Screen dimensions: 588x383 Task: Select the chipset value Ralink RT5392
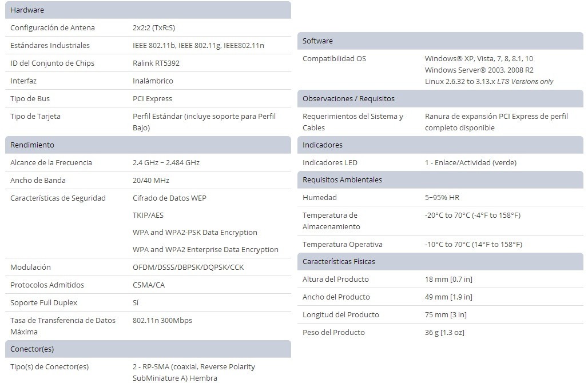point(156,63)
